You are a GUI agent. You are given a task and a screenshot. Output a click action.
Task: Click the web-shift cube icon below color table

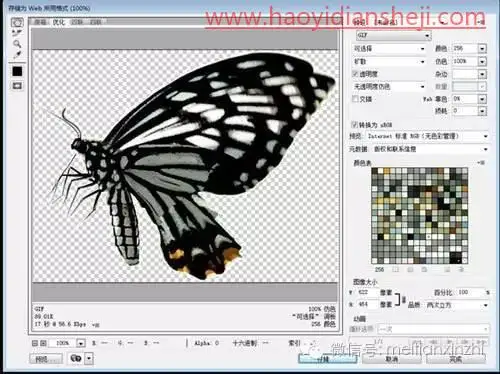pyautogui.click(x=410, y=269)
